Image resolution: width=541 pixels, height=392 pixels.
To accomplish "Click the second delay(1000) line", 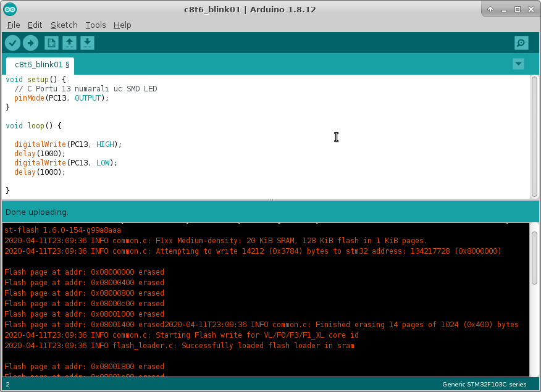I will click(x=40, y=172).
